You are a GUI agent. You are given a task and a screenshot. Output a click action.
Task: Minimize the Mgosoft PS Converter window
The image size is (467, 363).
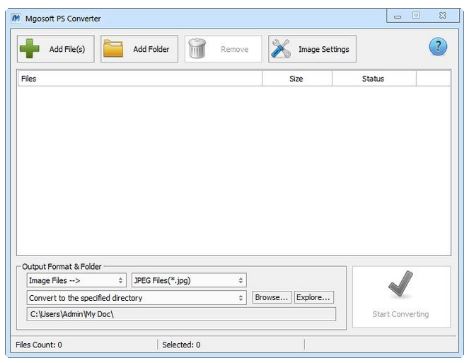[x=397, y=16]
